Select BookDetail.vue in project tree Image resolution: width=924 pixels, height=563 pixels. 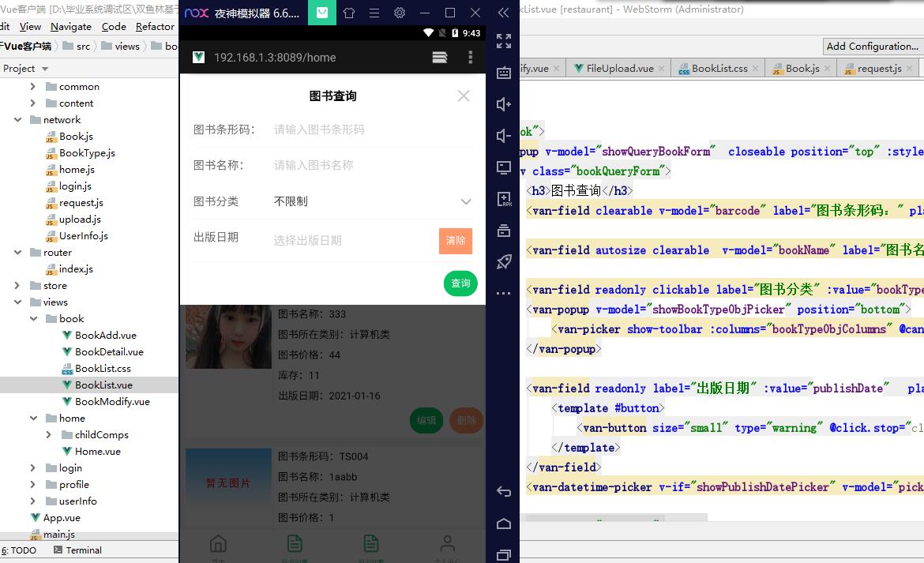(103, 351)
